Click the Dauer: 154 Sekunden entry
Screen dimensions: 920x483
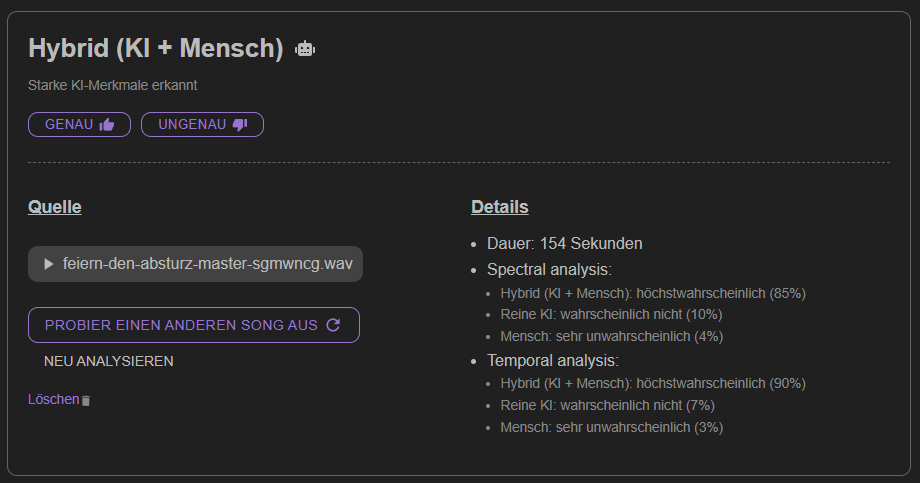click(x=564, y=244)
